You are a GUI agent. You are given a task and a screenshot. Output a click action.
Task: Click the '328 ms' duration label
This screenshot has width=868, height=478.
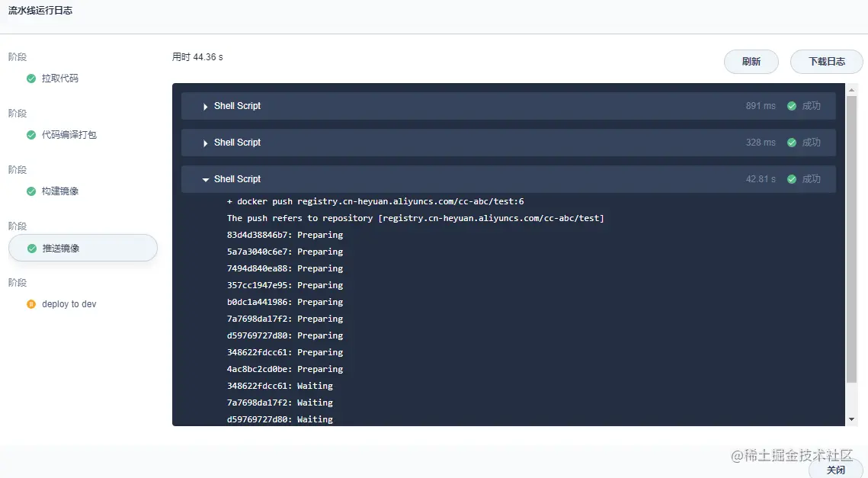coord(761,143)
